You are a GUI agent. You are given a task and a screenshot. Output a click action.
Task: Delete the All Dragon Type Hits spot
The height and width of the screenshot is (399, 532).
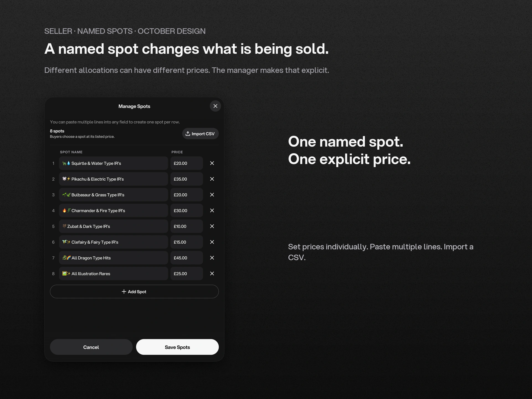pyautogui.click(x=212, y=258)
